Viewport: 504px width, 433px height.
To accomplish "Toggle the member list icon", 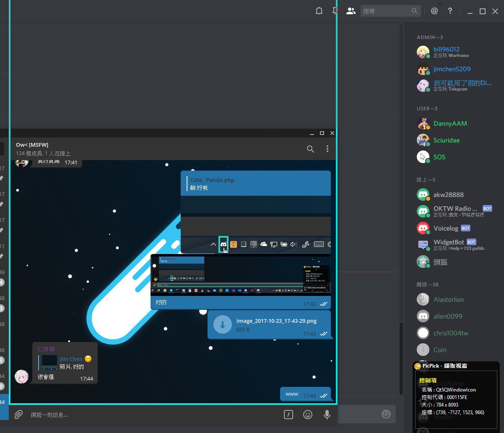I will (x=351, y=11).
